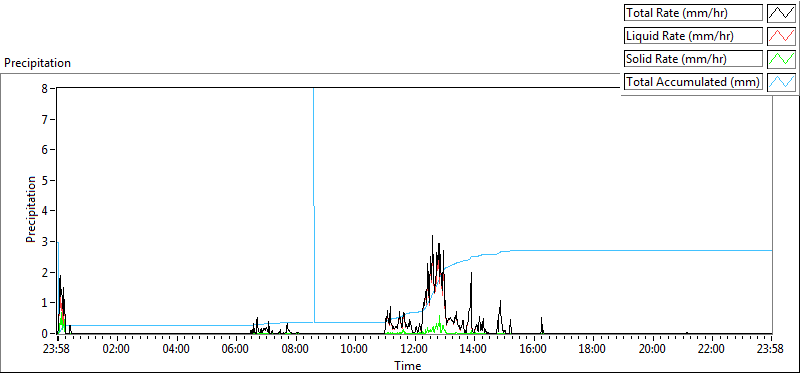This screenshot has height=373, width=800.
Task: Click the Solid Rate green line-style icon
Action: [781, 59]
